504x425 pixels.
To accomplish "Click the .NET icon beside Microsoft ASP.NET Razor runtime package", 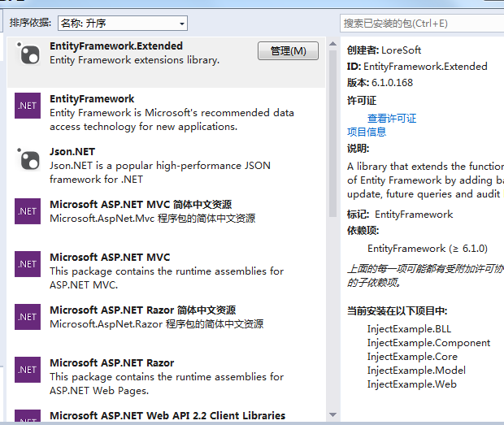I will (x=28, y=370).
